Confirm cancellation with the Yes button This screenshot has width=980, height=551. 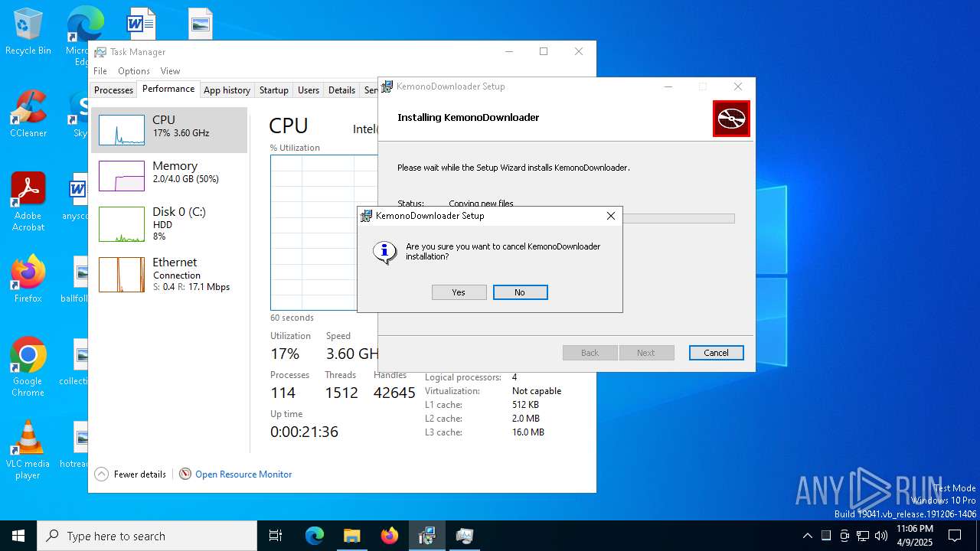[x=459, y=292]
